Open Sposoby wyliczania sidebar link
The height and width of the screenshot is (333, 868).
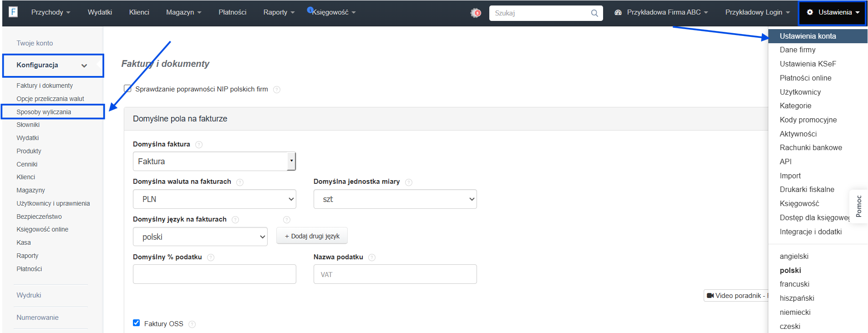tap(44, 112)
